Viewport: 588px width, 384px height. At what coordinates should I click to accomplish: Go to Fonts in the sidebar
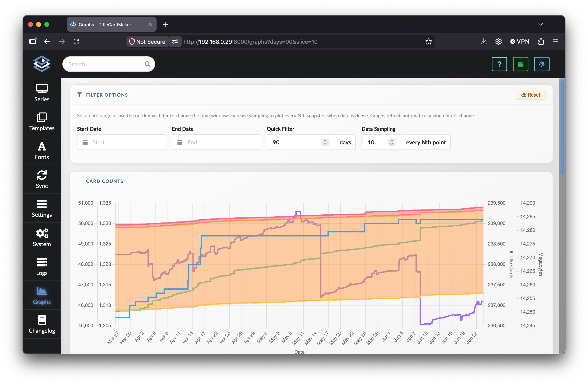click(42, 151)
